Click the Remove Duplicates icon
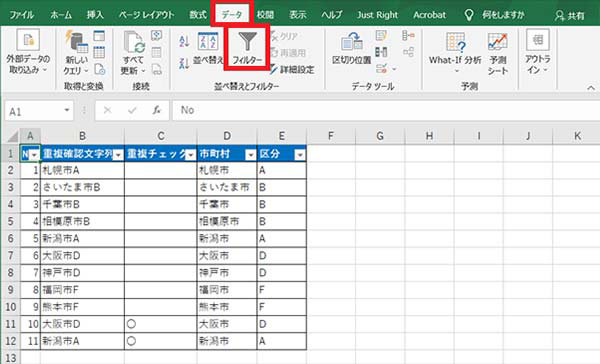The height and width of the screenshot is (364, 600). (381, 52)
